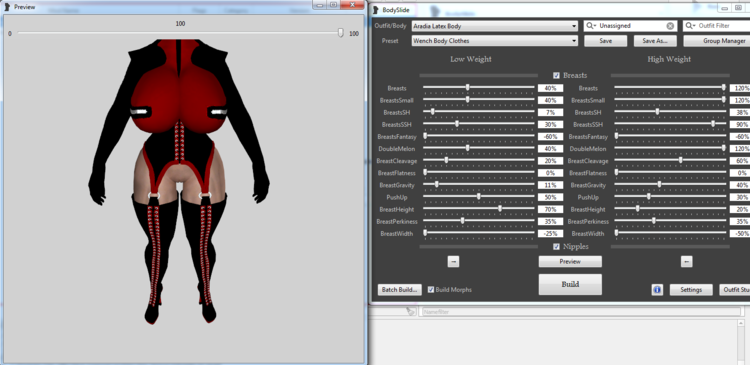The image size is (750, 365).
Task: Click the Save As... button
Action: [x=655, y=41]
